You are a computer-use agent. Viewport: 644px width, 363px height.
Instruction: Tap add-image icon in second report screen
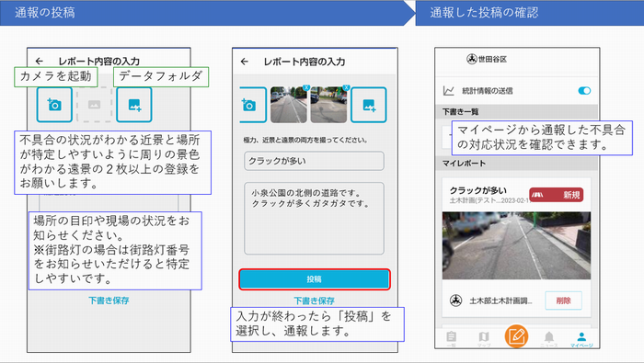[368, 105]
